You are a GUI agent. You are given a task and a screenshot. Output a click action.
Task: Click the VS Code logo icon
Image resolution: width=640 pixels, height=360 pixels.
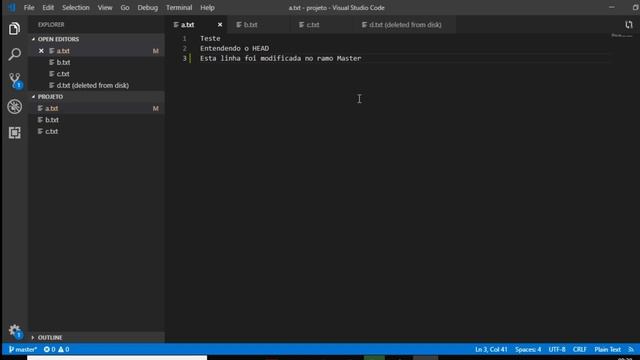(x=11, y=7)
